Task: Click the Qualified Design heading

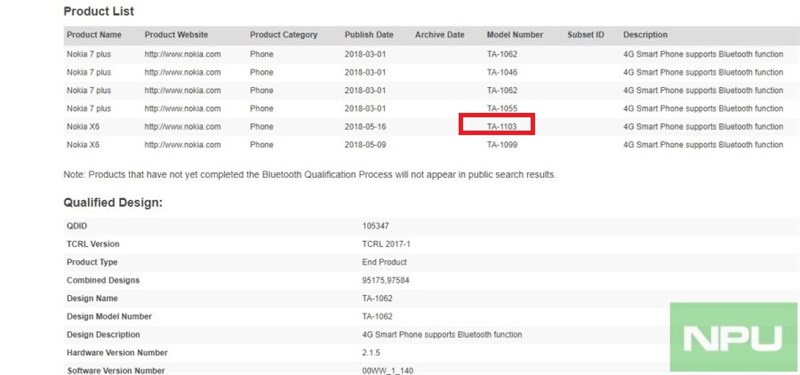Action: click(x=113, y=203)
